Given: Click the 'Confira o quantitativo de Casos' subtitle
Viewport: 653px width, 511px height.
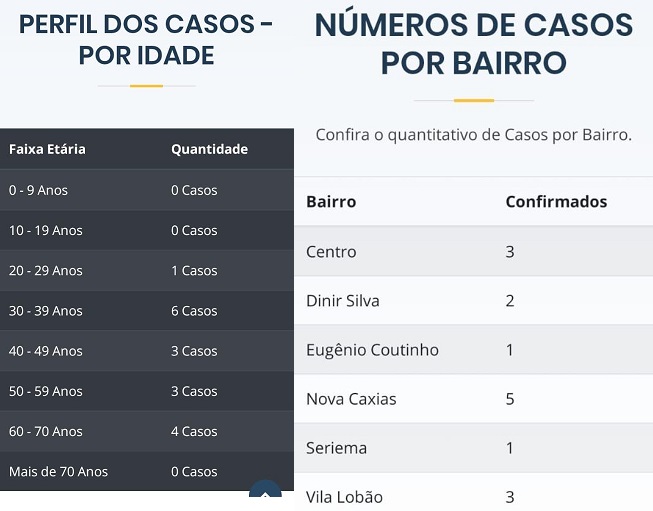Looking at the screenshot, I should click(x=474, y=135).
